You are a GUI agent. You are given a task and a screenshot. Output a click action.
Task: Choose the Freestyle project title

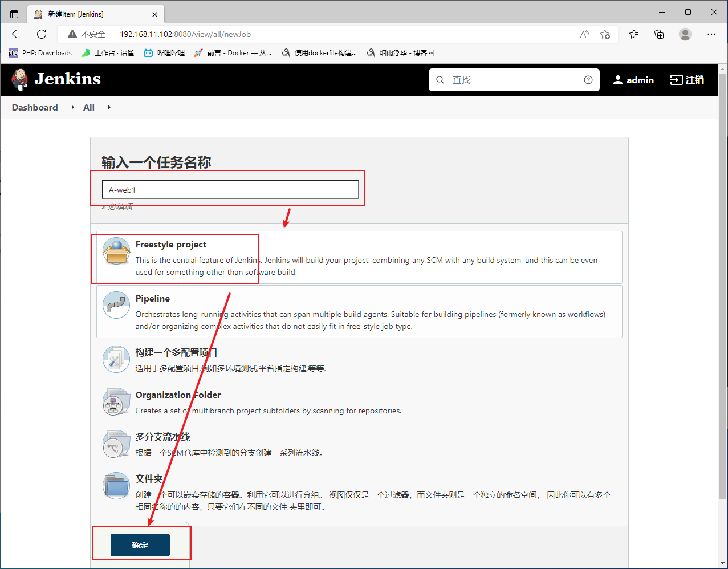(171, 244)
